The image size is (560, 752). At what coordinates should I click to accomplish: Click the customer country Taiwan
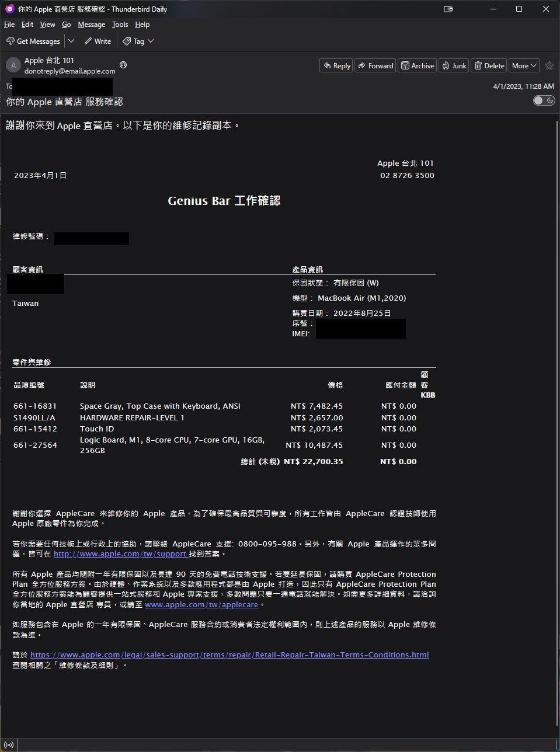tap(26, 304)
